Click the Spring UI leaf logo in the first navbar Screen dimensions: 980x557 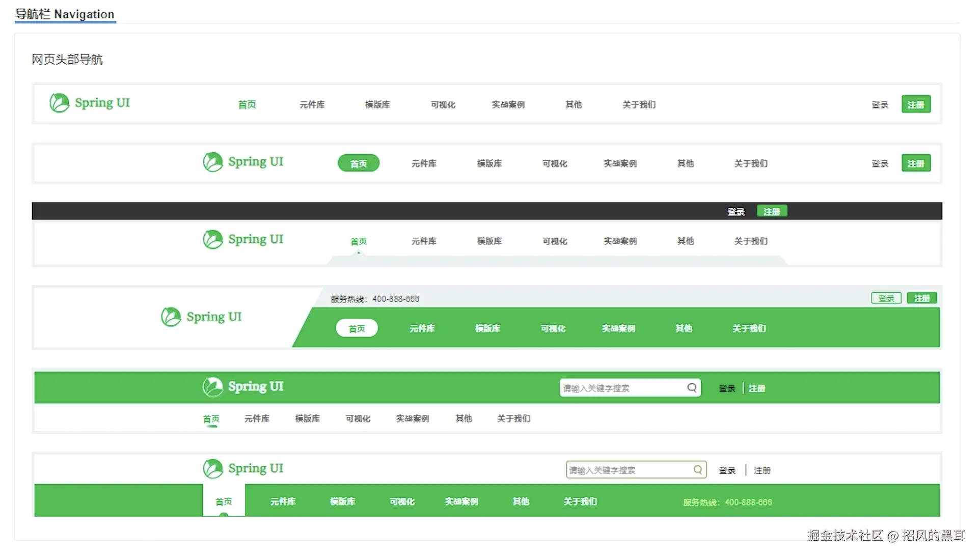point(60,103)
